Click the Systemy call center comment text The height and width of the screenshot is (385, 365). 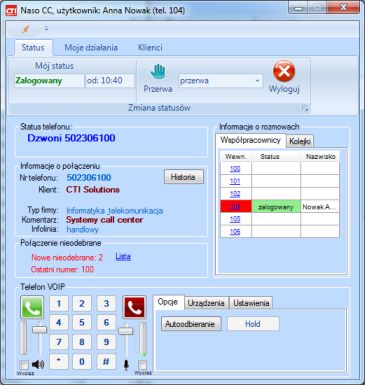[104, 220]
